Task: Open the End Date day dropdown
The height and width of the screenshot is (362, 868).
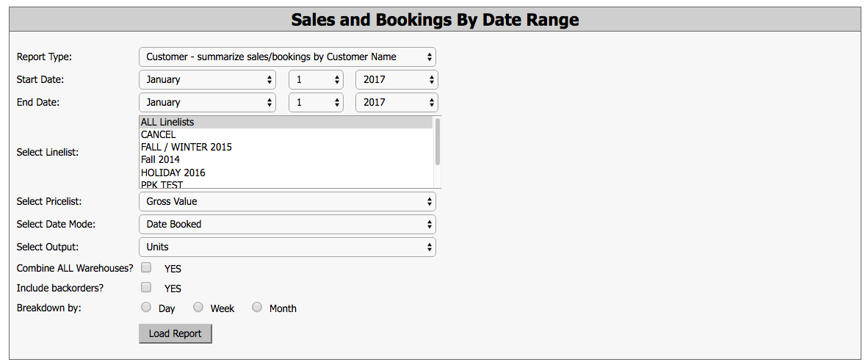Action: [x=316, y=102]
